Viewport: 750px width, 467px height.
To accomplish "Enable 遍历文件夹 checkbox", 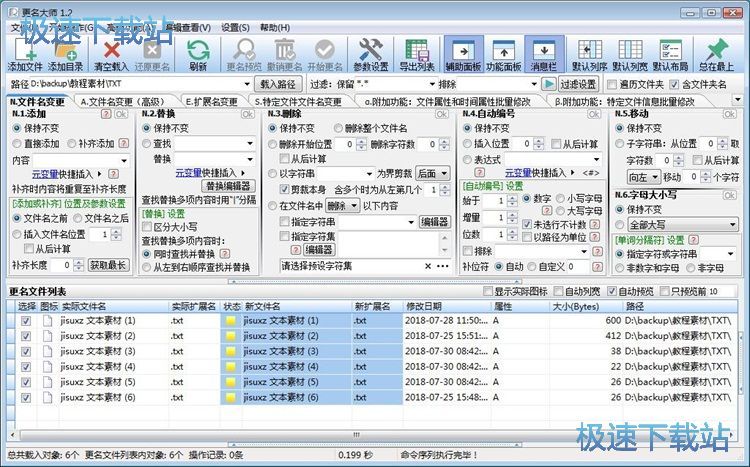I will (x=611, y=85).
